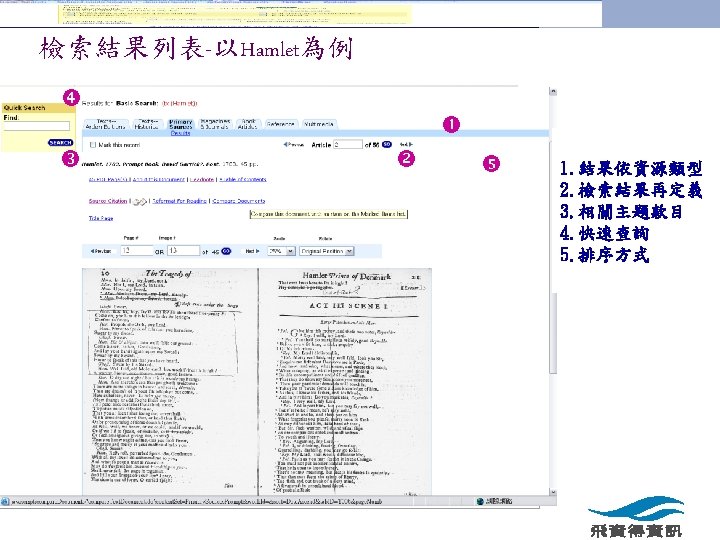
Task: Open the Table of contents link
Action: point(243,179)
